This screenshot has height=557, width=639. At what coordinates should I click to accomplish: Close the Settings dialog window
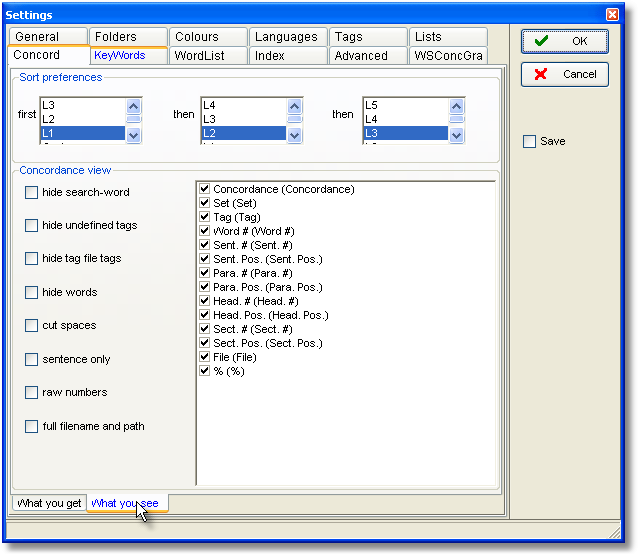tap(612, 15)
